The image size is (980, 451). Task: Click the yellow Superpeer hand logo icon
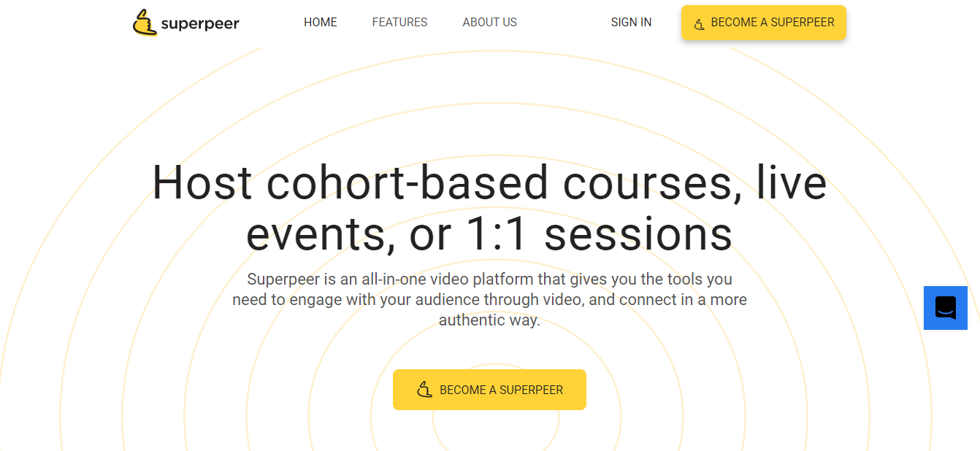pyautogui.click(x=145, y=23)
